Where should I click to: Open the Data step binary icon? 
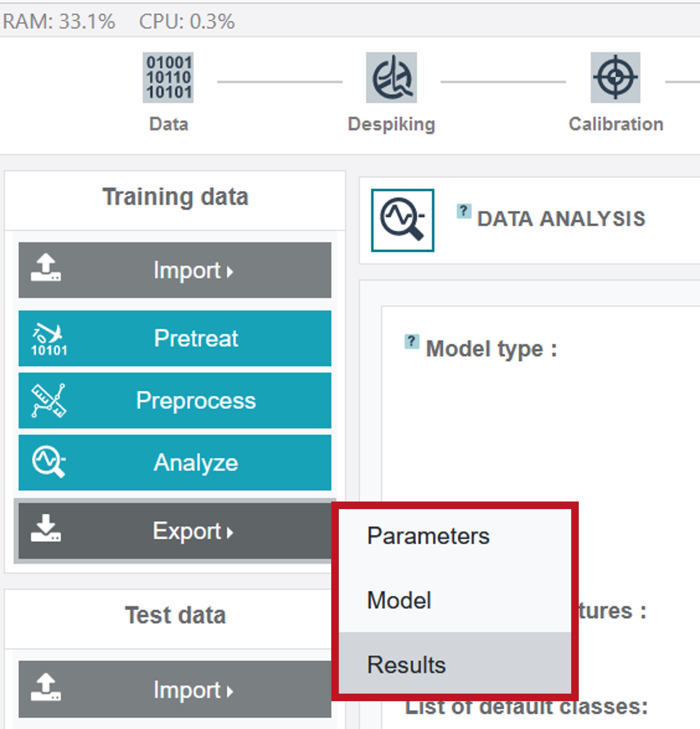click(168, 77)
